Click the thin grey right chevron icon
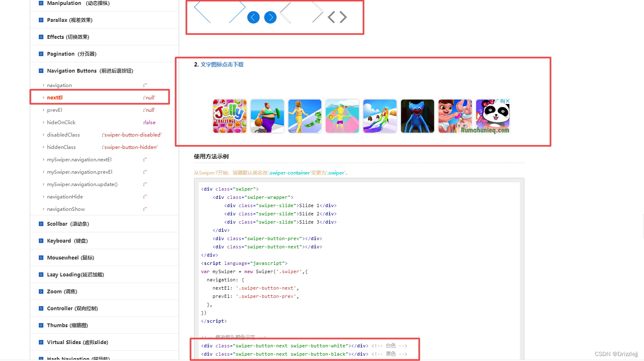 point(317,12)
